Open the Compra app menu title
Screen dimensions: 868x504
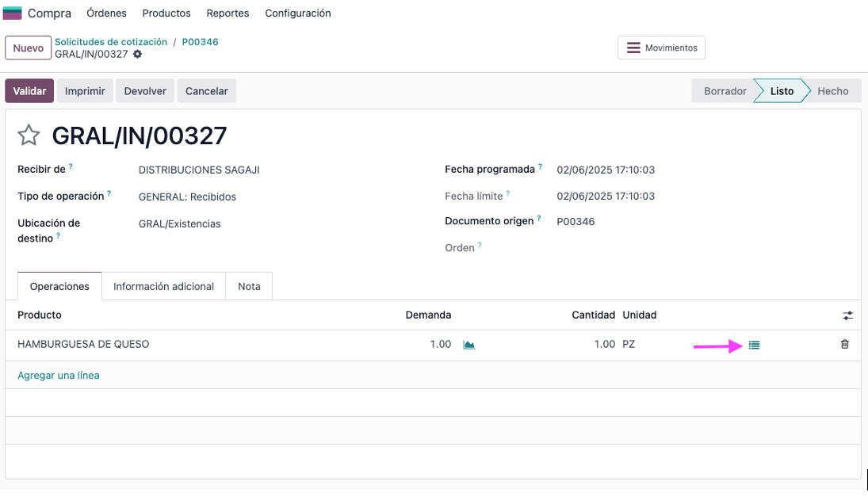[49, 13]
